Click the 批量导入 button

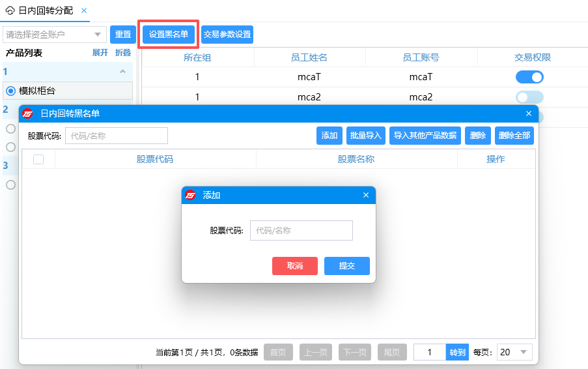(365, 136)
